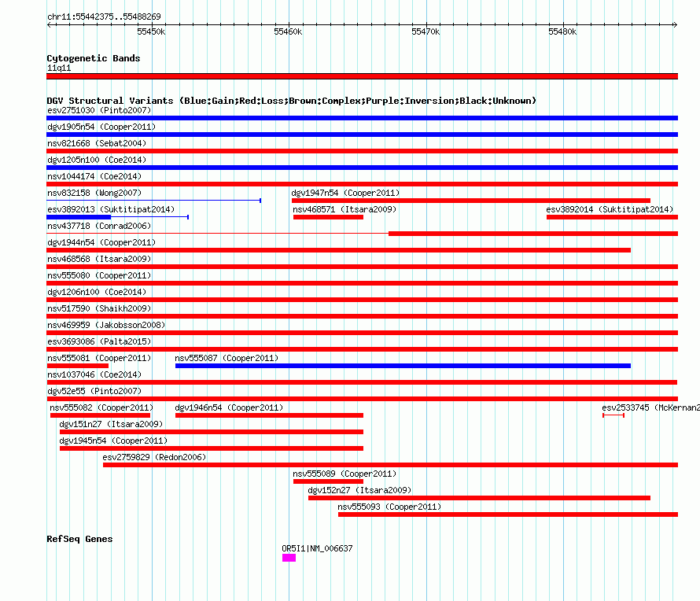Click the 55460k ruler label

point(288,31)
